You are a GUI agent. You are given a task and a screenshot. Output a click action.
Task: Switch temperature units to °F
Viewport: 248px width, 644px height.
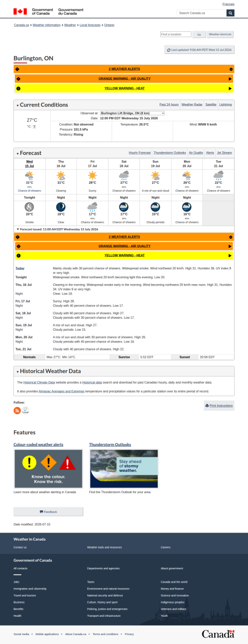pos(34,127)
